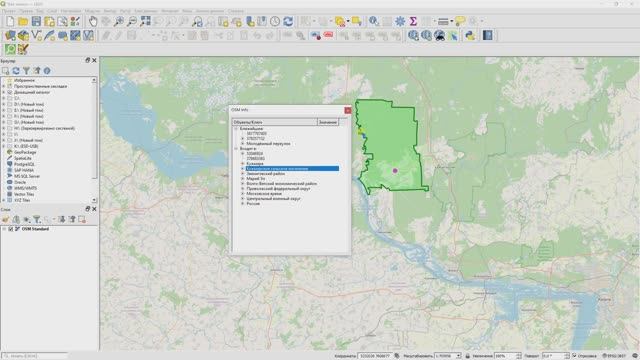Screen dimensions: 640x360
Task: Click the Open Data Source Manager icon
Action: [10, 36]
